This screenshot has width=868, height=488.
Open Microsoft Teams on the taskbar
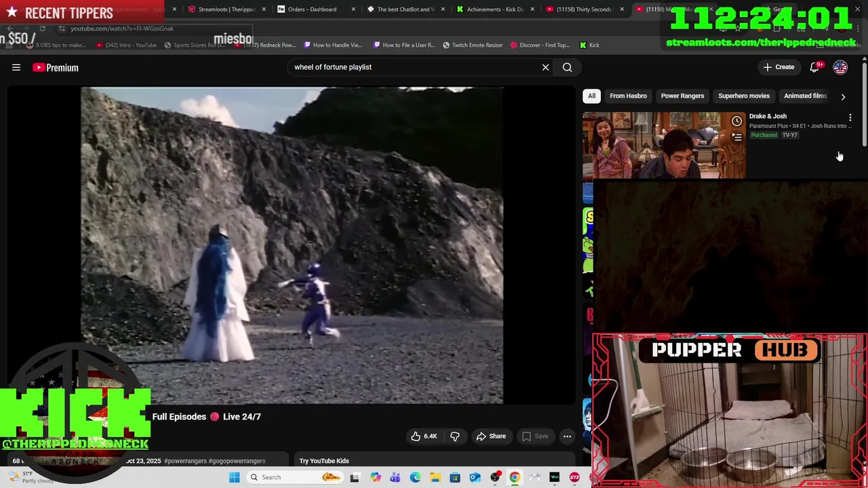click(395, 477)
